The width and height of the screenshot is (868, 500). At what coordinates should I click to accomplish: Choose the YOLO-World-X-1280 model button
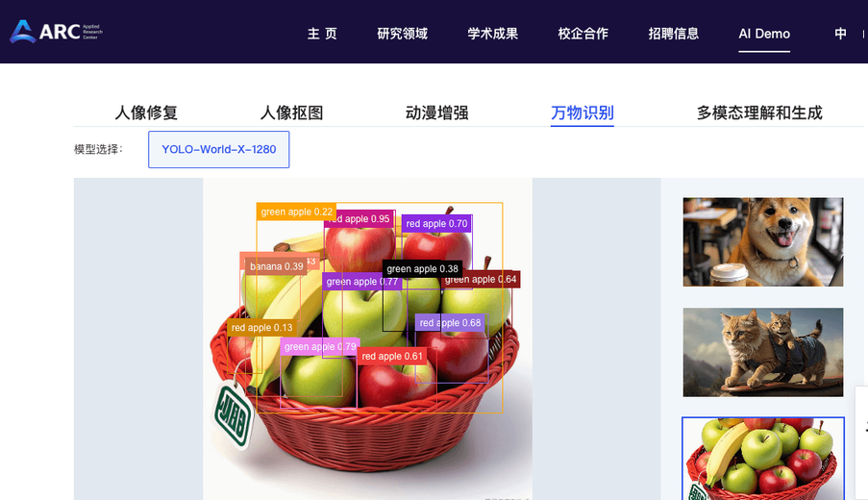[218, 149]
